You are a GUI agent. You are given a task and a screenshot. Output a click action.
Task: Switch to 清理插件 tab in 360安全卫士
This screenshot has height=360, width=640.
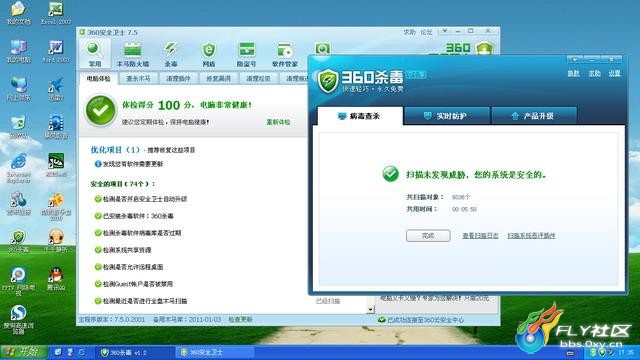coord(178,78)
